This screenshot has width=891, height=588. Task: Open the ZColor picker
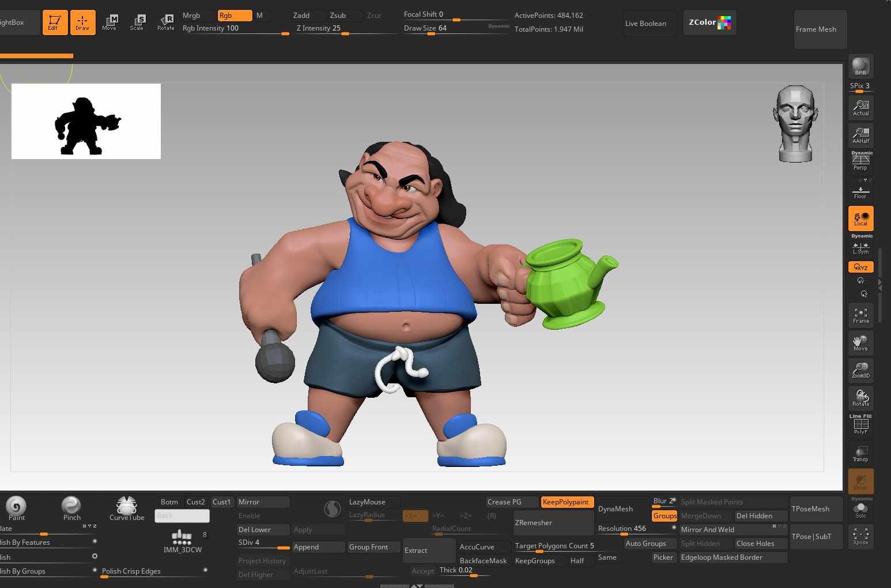coord(709,22)
